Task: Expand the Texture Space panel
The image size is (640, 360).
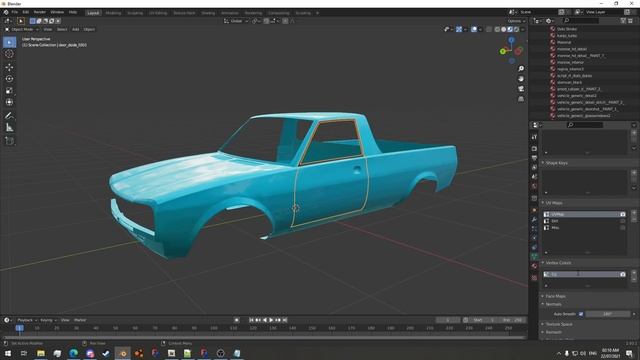Action: pos(558,324)
